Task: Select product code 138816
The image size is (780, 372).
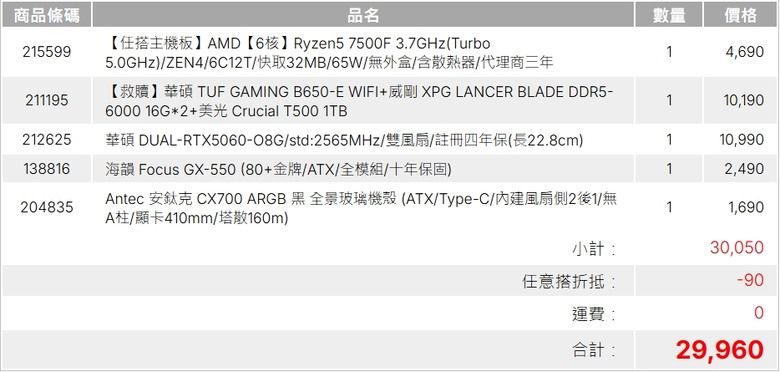Action: point(47,169)
